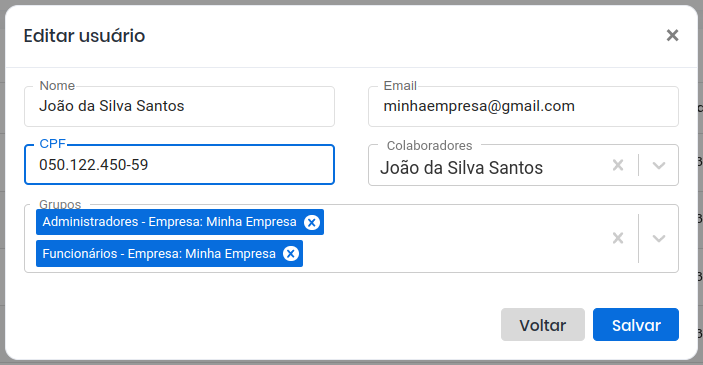
Task: Close the Editar usuário dialog
Action: tap(672, 35)
